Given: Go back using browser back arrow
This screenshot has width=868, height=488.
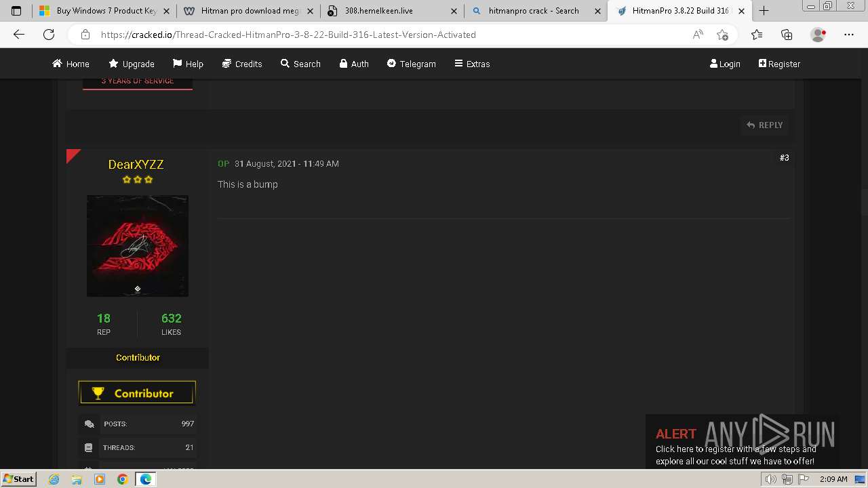Looking at the screenshot, I should 19,35.
